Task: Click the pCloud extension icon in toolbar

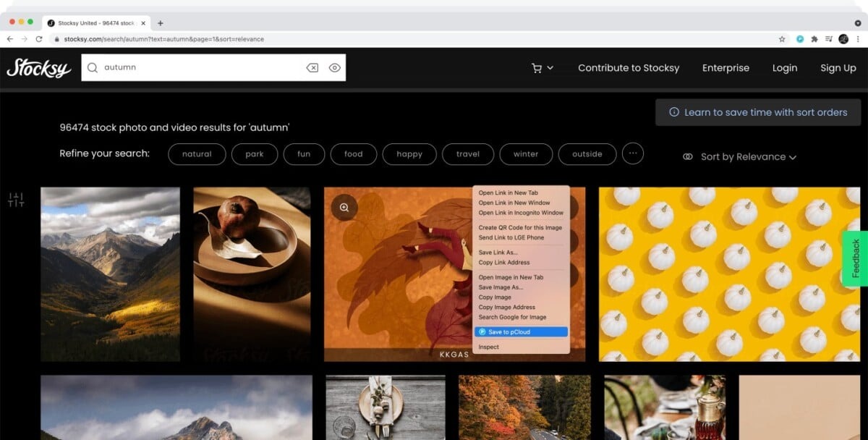Action: click(800, 39)
